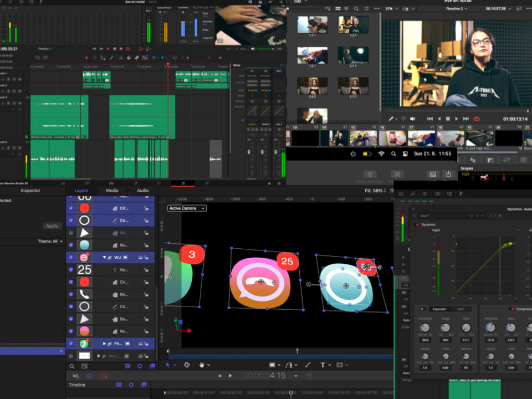Click the play button in Motion transport

[231, 376]
